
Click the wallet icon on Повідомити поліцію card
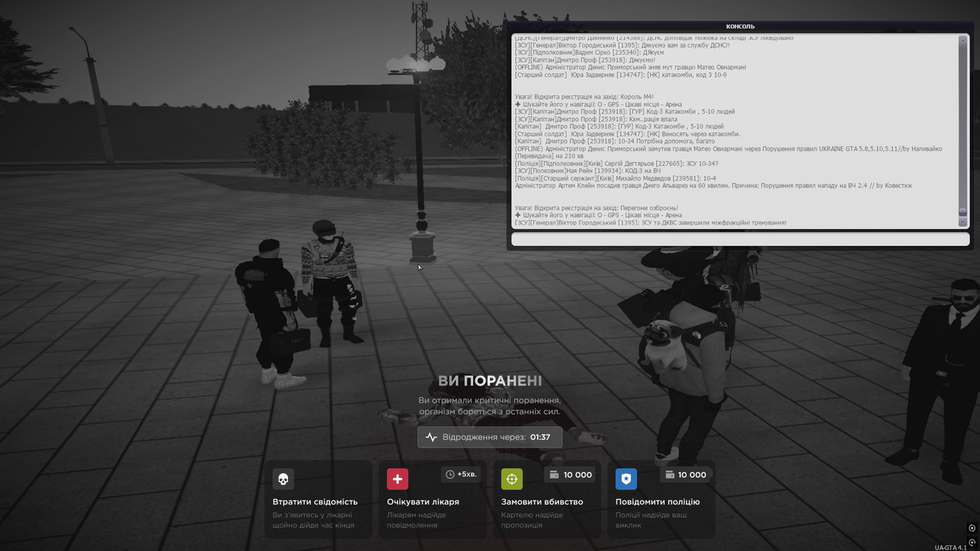coord(670,474)
